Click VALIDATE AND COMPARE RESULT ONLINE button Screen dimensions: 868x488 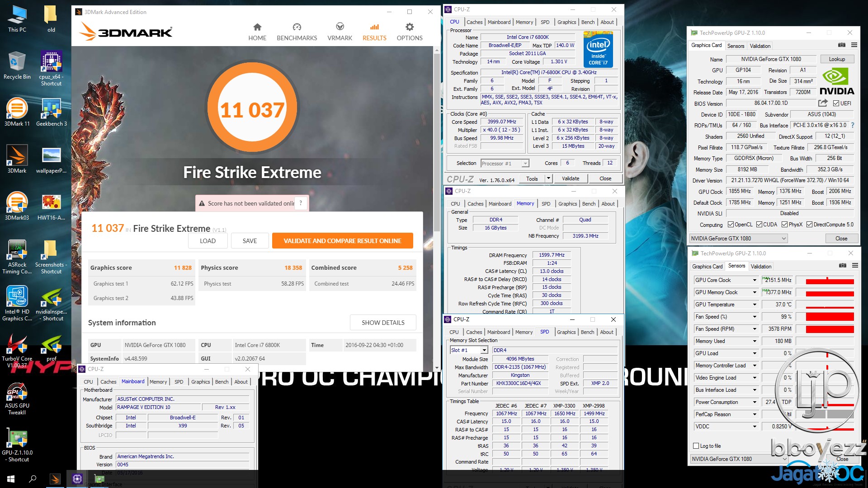(x=342, y=241)
